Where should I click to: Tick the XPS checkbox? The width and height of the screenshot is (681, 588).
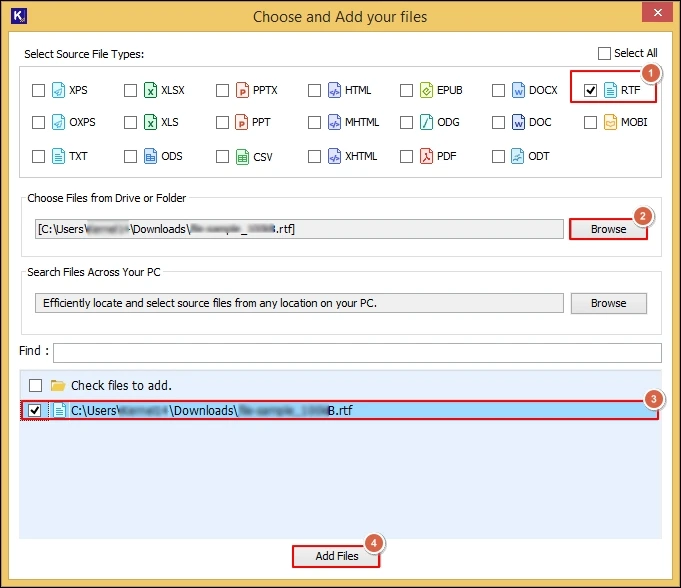[x=38, y=90]
